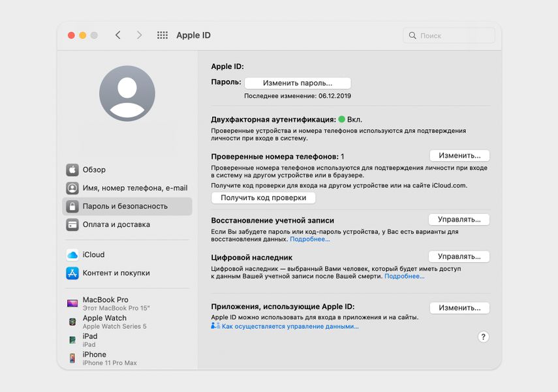Screen dimensions: 558x392
Task: Go back with the left chevron
Action: click(x=117, y=35)
